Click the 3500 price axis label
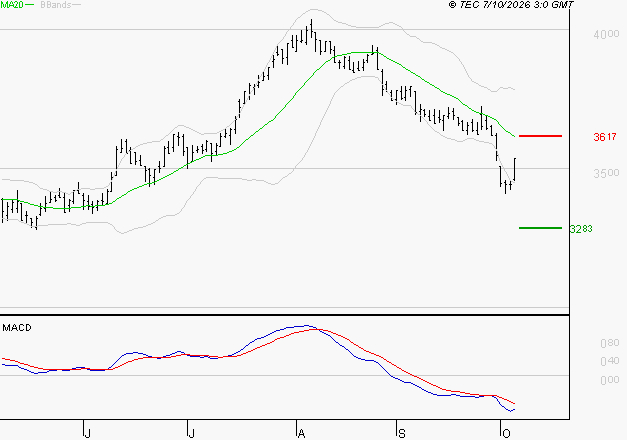This screenshot has width=627, height=440. (606, 173)
